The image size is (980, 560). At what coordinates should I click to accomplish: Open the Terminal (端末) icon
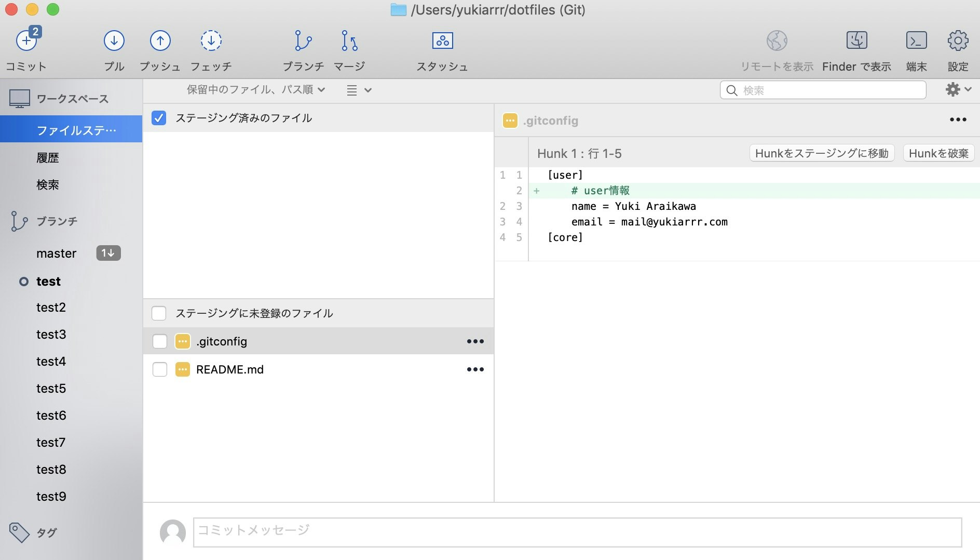coord(917,40)
